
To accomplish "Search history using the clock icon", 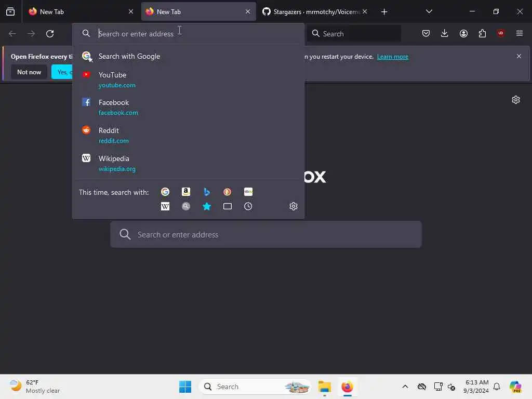I will pyautogui.click(x=248, y=206).
